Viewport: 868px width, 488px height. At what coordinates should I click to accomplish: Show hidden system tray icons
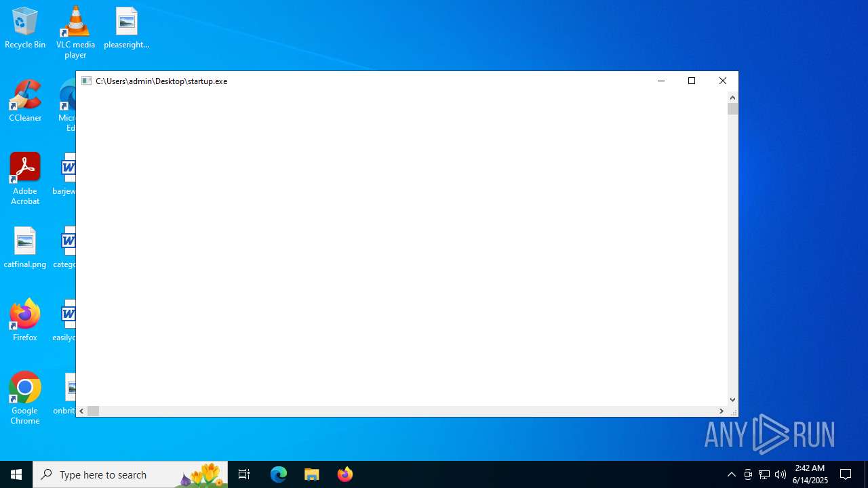[x=731, y=474]
